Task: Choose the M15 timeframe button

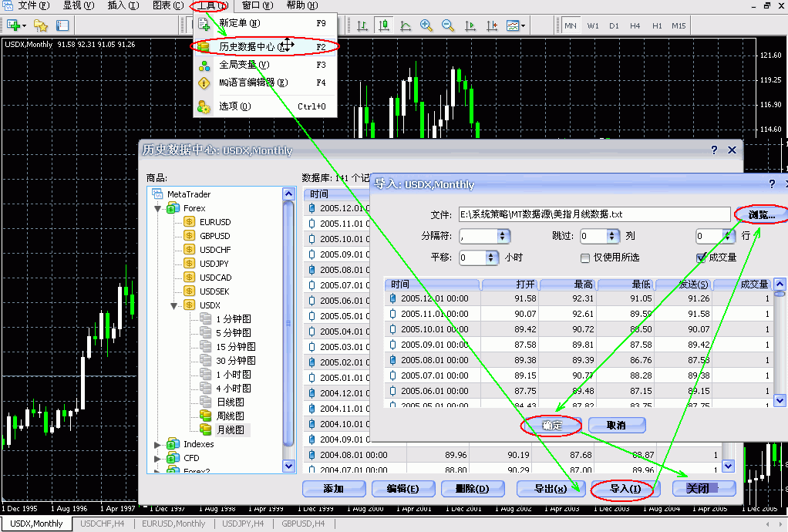Action: [x=679, y=25]
